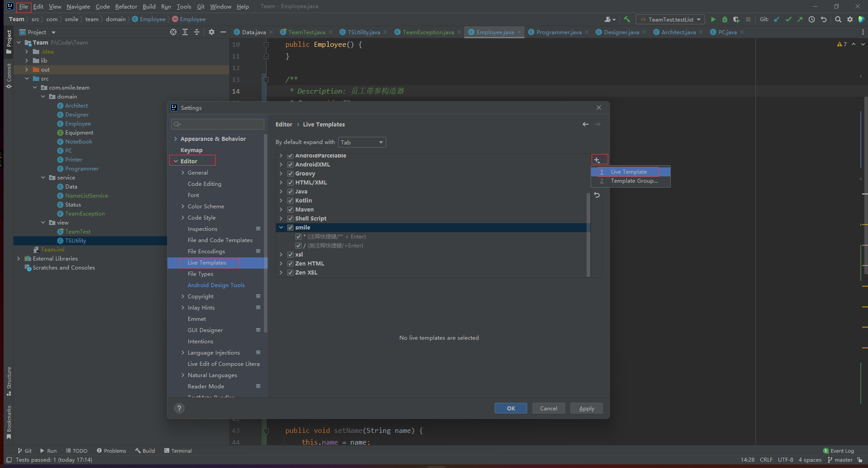Open the TeamTest.testList run configuration dropdown
This screenshot has width=868, height=468.
click(x=670, y=19)
